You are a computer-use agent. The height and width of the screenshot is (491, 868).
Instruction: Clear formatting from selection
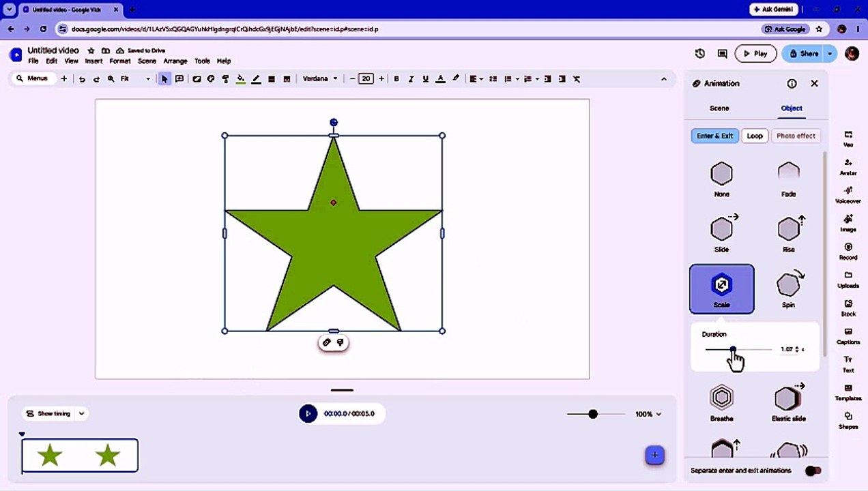(577, 79)
